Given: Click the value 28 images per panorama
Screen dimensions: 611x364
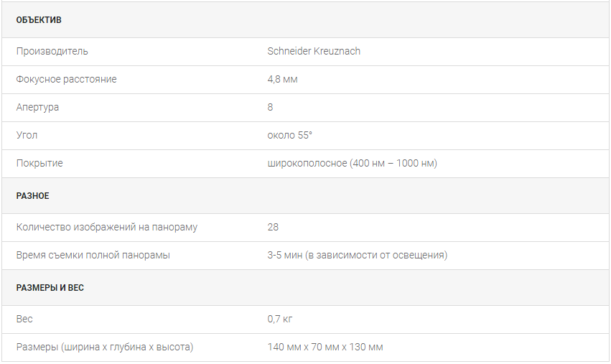Looking at the screenshot, I should 273,227.
